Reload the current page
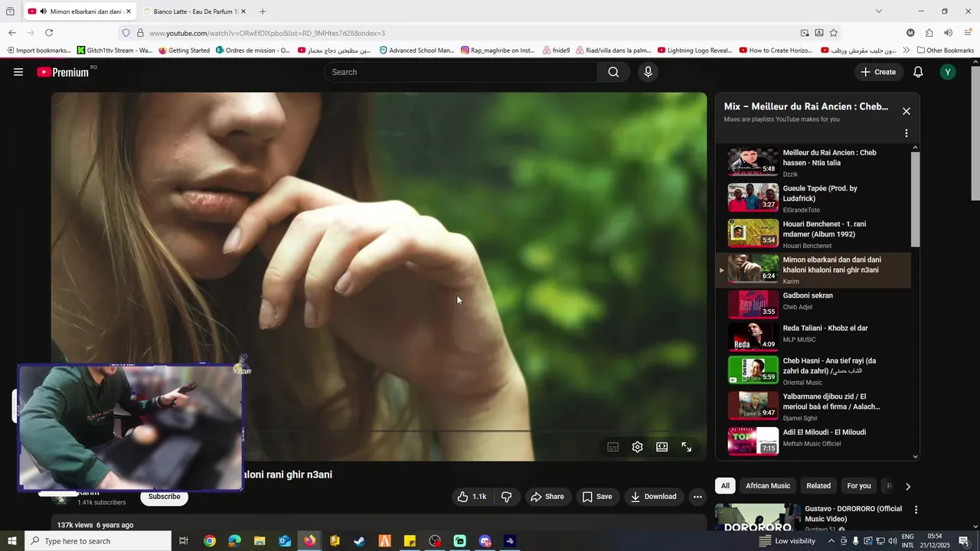 point(49,33)
